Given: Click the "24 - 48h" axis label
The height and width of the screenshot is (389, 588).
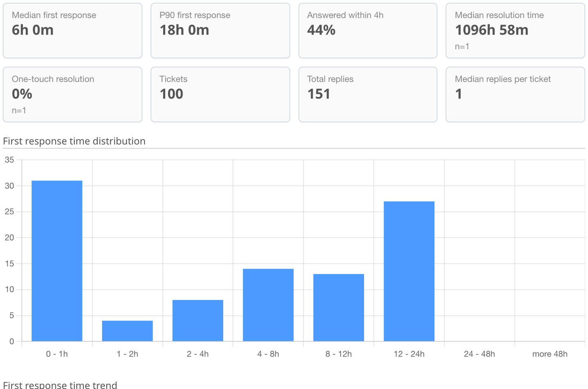Looking at the screenshot, I should pyautogui.click(x=479, y=354).
